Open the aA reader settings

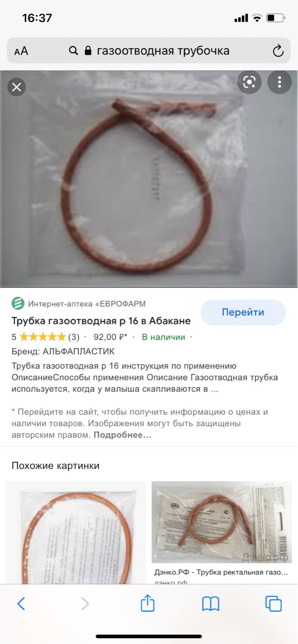[x=21, y=51]
